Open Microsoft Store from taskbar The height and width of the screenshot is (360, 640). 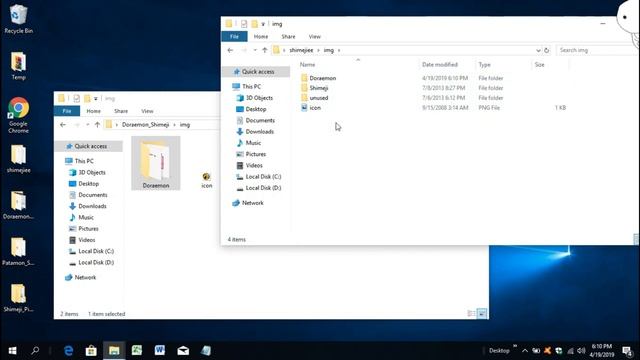tap(91, 351)
